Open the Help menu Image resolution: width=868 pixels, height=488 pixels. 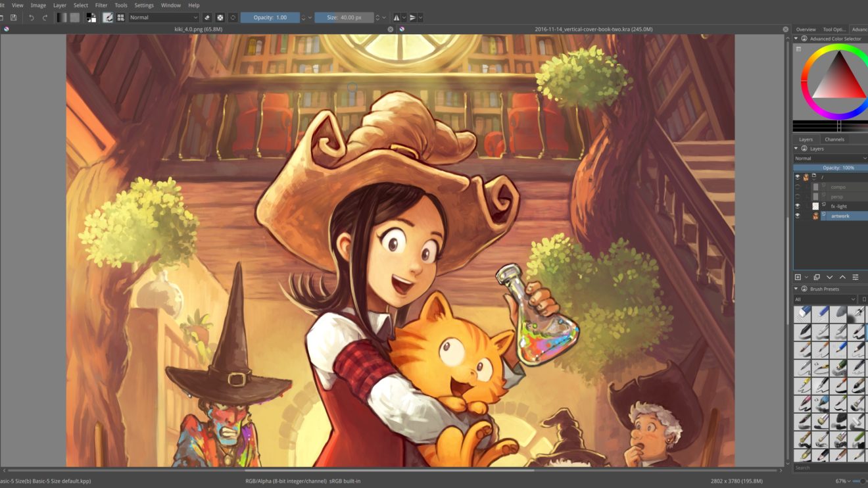pos(194,5)
